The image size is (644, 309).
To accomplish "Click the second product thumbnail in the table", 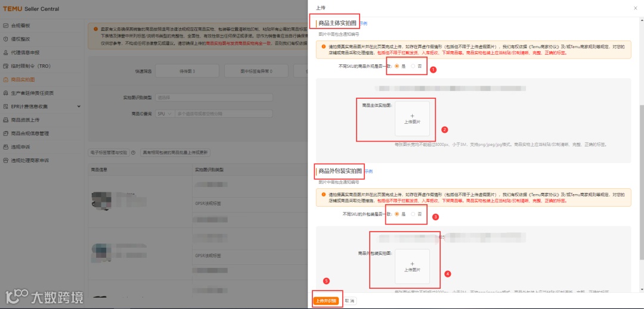I will click(x=101, y=253).
